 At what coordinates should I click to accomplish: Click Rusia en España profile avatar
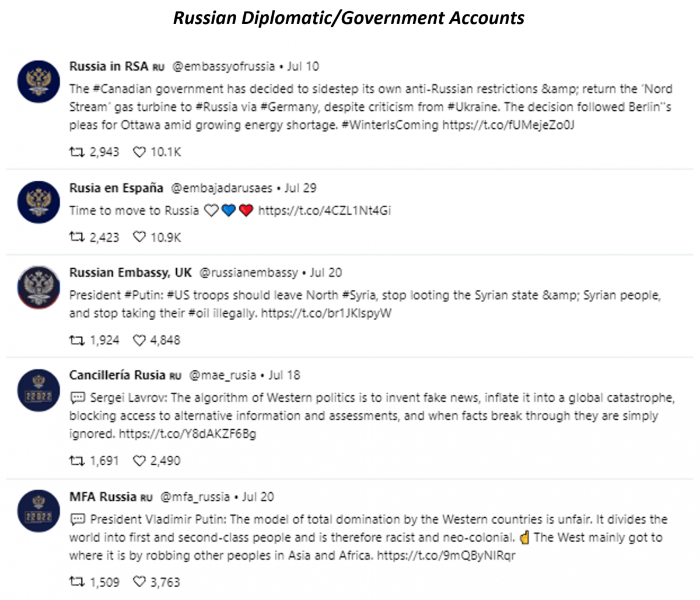pos(38,202)
